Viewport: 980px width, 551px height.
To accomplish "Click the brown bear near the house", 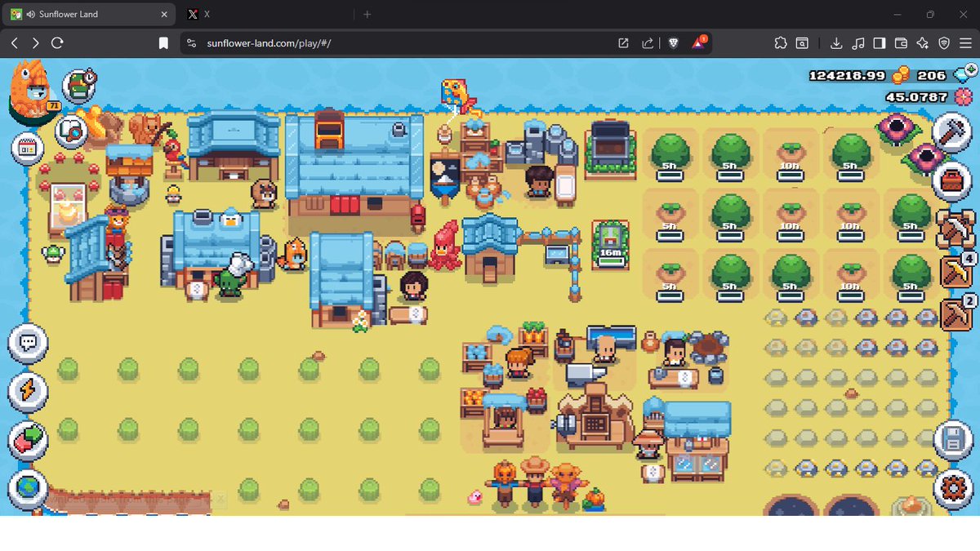I will 264,193.
